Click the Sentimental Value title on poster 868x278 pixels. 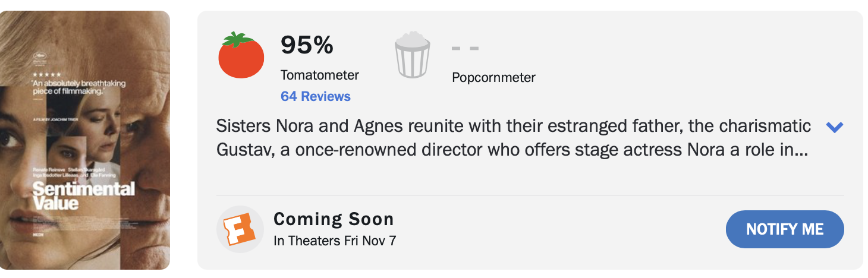[x=83, y=196]
